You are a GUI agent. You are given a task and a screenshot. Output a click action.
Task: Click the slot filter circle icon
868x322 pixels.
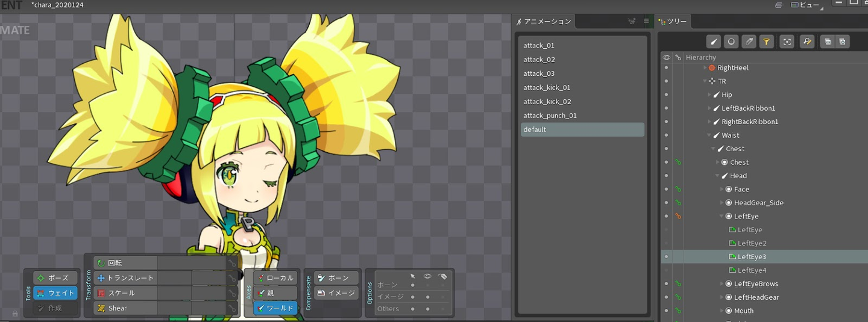pyautogui.click(x=731, y=42)
